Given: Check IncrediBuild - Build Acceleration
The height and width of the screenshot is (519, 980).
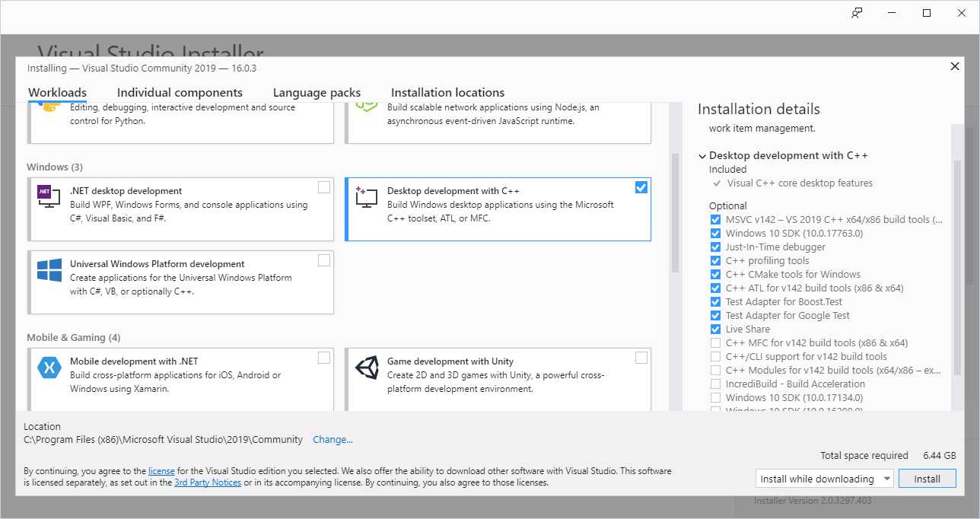Looking at the screenshot, I should pyautogui.click(x=715, y=384).
